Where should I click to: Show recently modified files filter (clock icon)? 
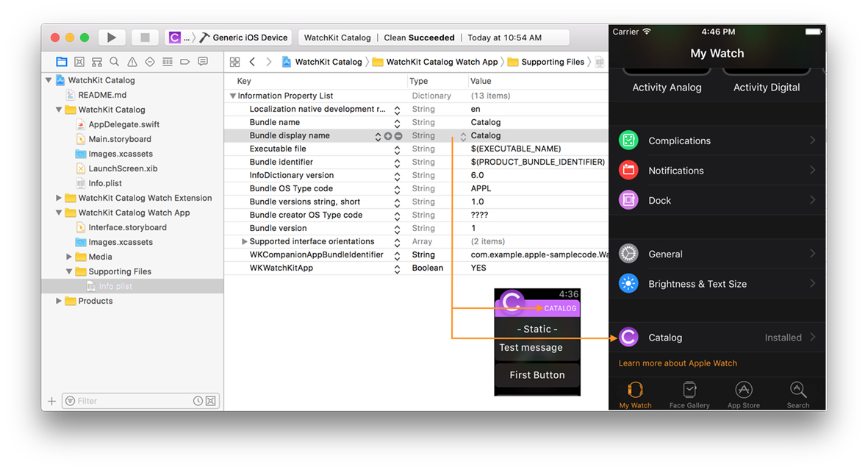click(x=198, y=401)
